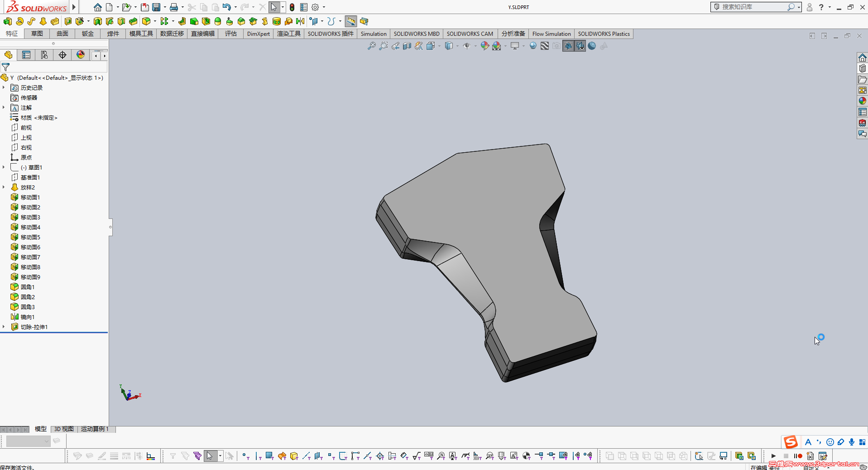Viewport: 868px width, 470px height.
Task: Switch to PropertyManager tab icon
Action: pos(26,55)
